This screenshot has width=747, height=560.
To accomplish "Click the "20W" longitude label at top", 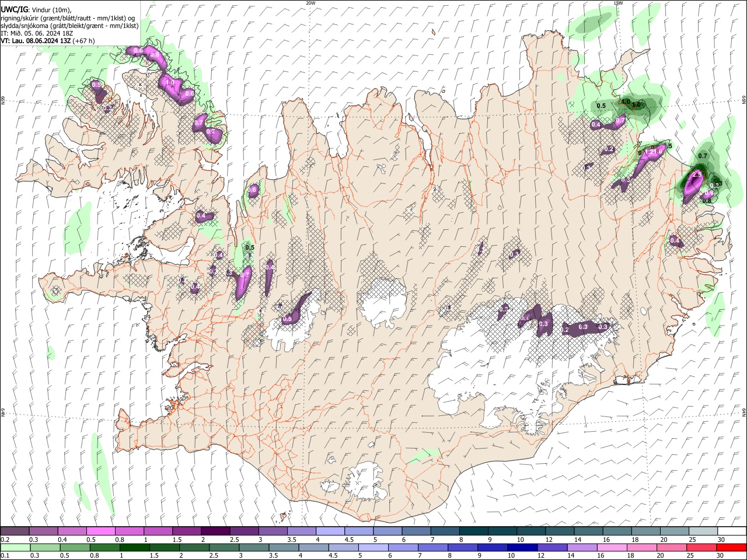I will (x=310, y=3).
